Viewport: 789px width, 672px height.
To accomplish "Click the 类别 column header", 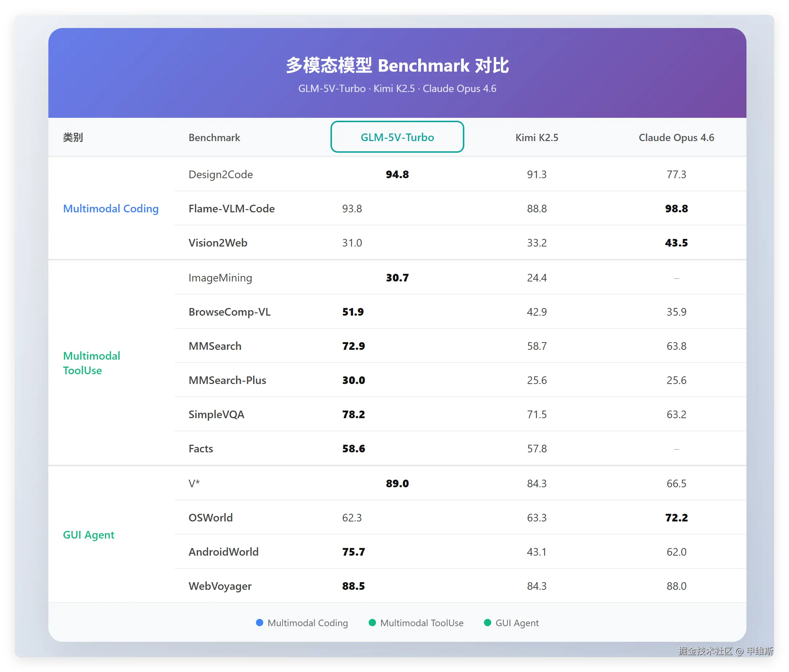I will point(73,137).
